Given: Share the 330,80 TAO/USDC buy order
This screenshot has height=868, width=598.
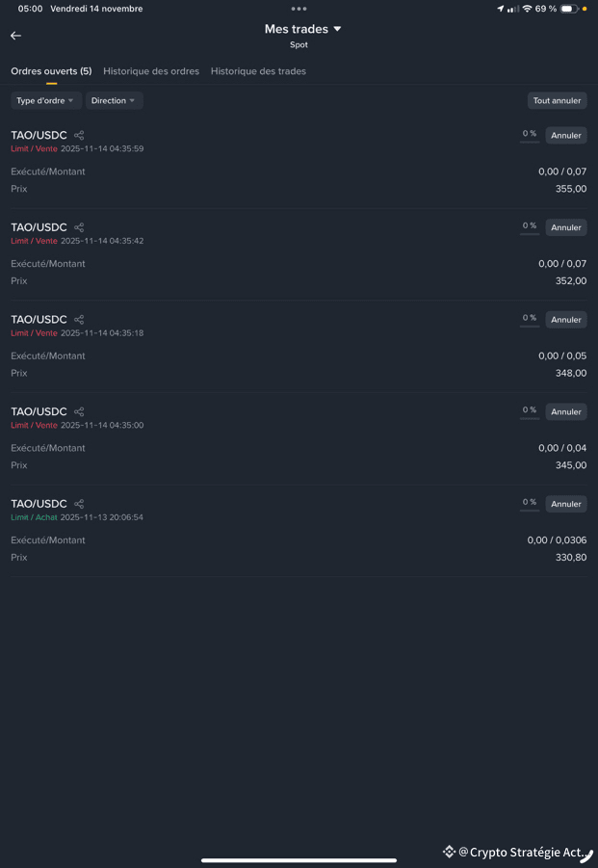Looking at the screenshot, I should [79, 504].
